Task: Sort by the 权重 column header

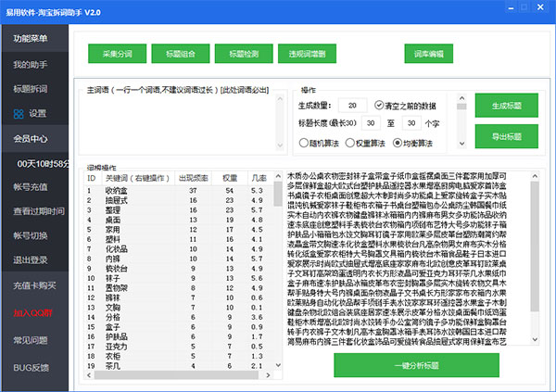Action: pyautogui.click(x=230, y=178)
